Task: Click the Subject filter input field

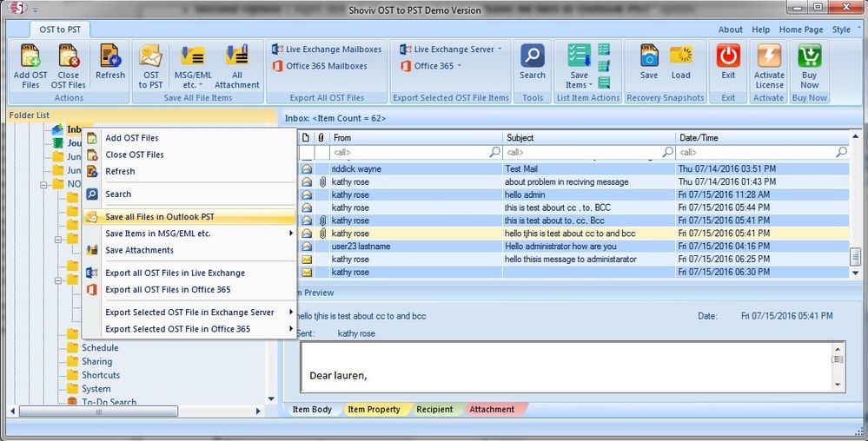Action: click(x=589, y=152)
